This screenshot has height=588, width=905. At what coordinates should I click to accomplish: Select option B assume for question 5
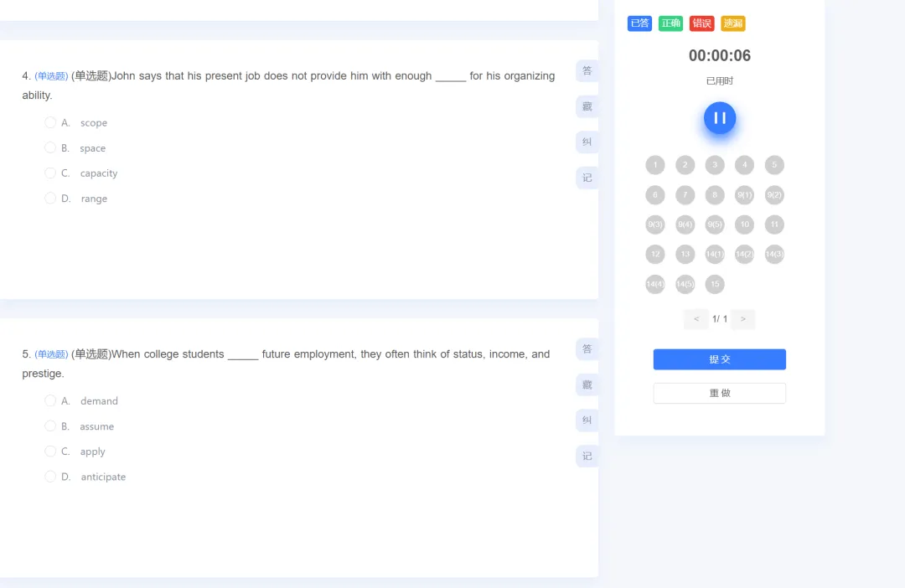pyautogui.click(x=50, y=426)
